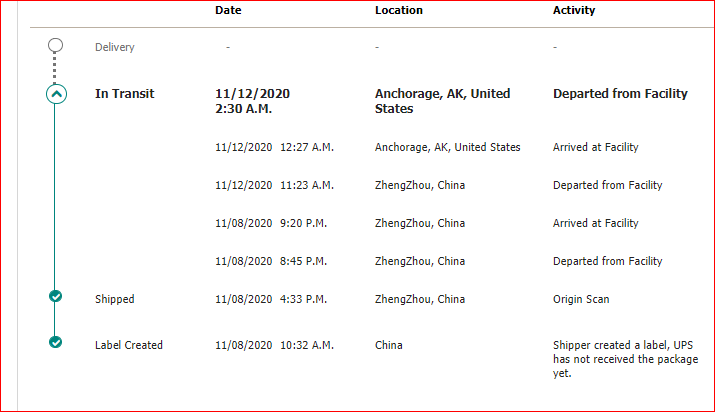715x412 pixels.
Task: Click the 11/08/2020 9:20 P.M. timestamp
Action: (x=270, y=223)
